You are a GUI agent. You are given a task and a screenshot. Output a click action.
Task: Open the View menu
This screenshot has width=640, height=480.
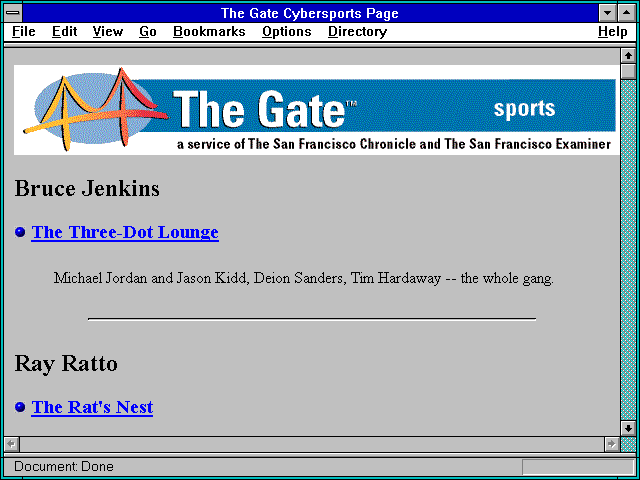[108, 31]
